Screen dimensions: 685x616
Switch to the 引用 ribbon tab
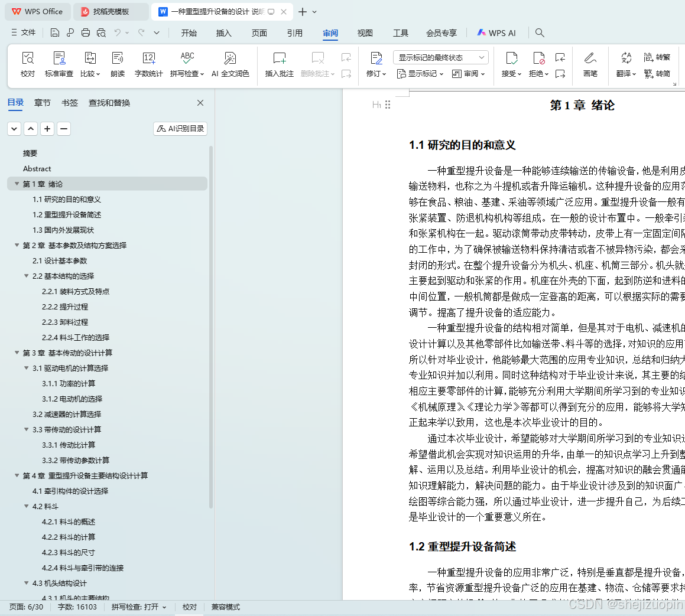coord(294,33)
